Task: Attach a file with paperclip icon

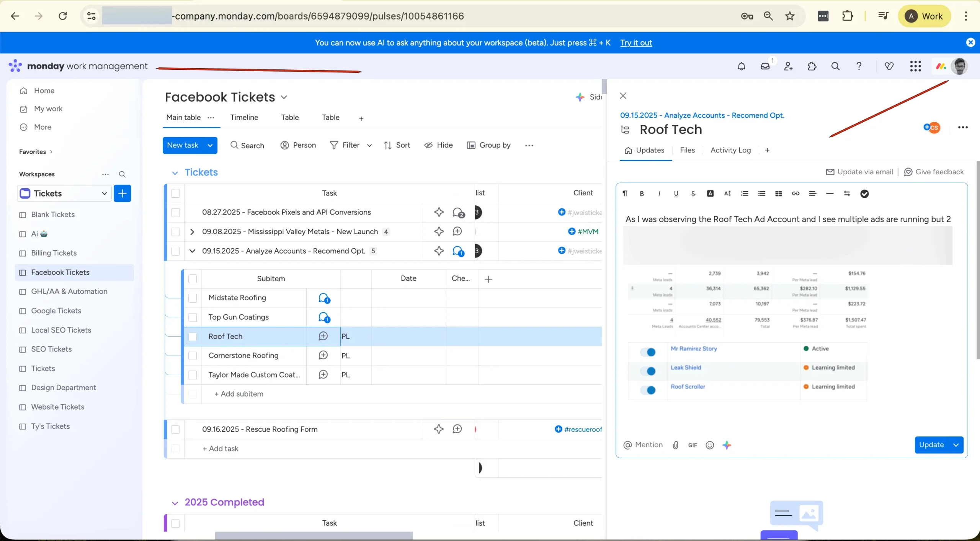Action: (675, 445)
